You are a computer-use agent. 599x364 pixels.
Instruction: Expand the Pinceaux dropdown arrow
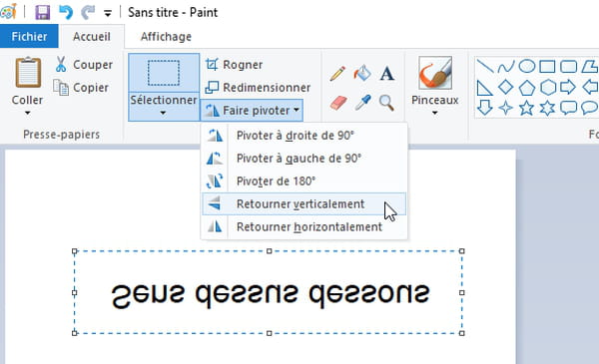click(x=434, y=113)
